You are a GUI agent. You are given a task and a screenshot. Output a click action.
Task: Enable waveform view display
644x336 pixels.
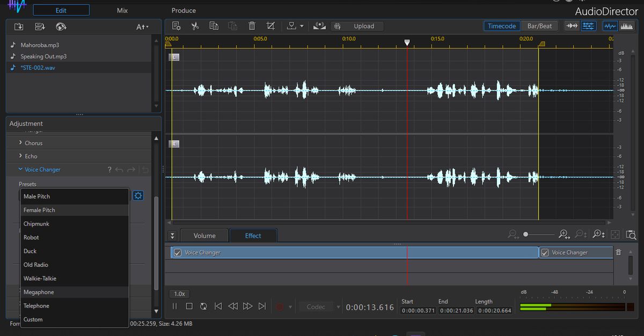click(x=610, y=26)
